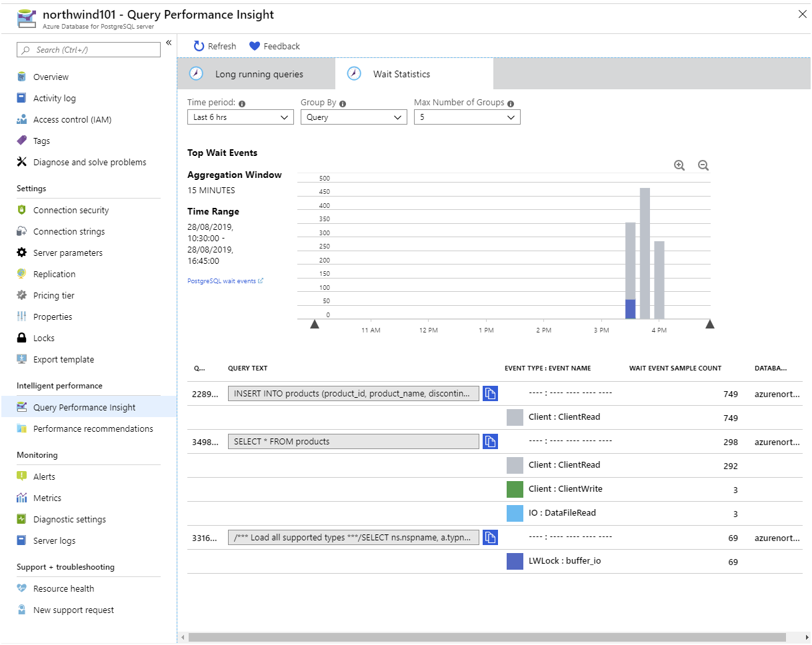The width and height of the screenshot is (812, 645).
Task: Click the INSERT INTO products query text box
Action: (353, 393)
